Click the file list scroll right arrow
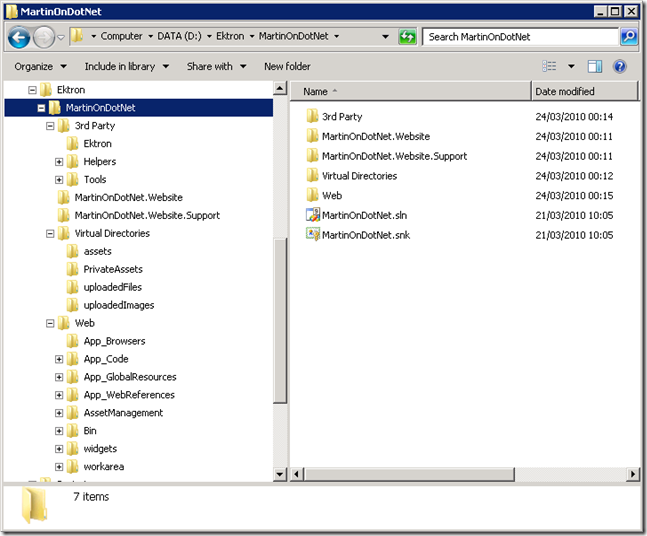 633,474
